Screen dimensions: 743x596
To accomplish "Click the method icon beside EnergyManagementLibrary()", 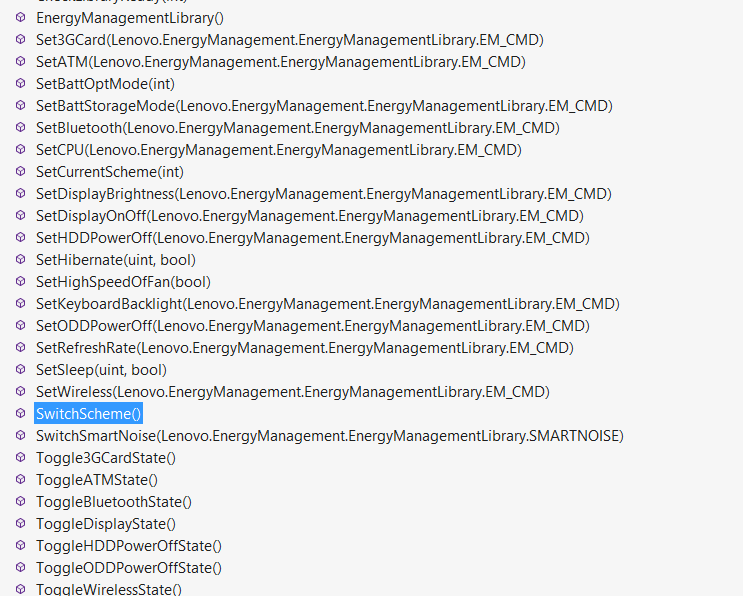I will 20,18.
